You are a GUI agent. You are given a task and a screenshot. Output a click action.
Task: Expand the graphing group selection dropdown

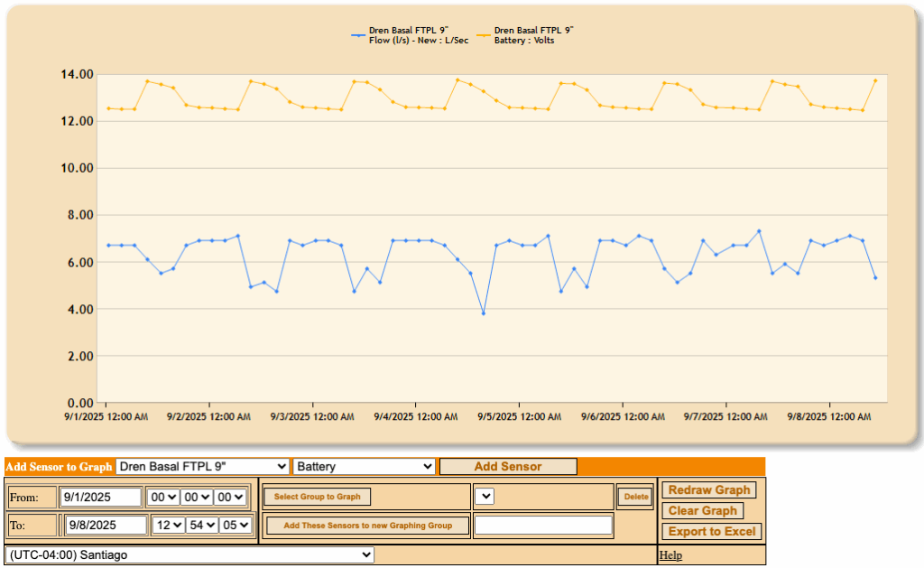pos(485,497)
